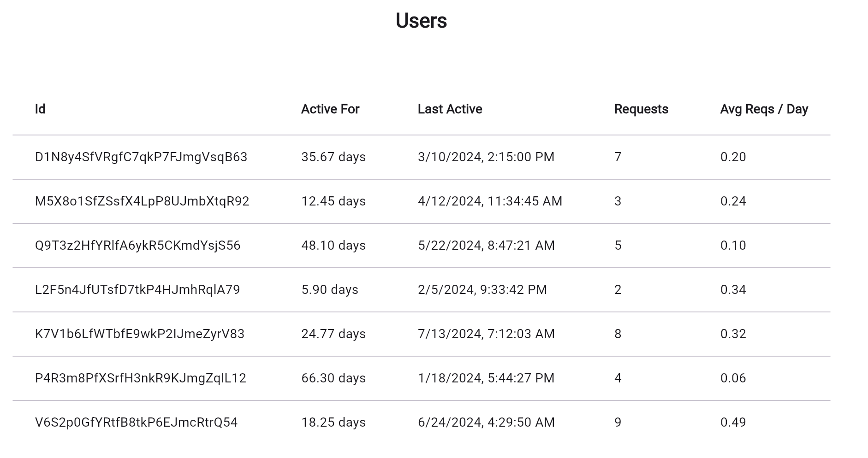Click the 5/22/2024 last active timestamp
Image resolution: width=868 pixels, height=458 pixels.
click(486, 246)
